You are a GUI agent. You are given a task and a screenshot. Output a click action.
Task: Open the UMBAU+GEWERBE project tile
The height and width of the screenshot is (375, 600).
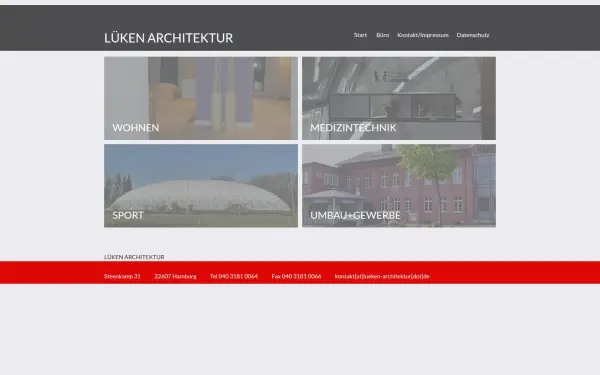[399, 186]
